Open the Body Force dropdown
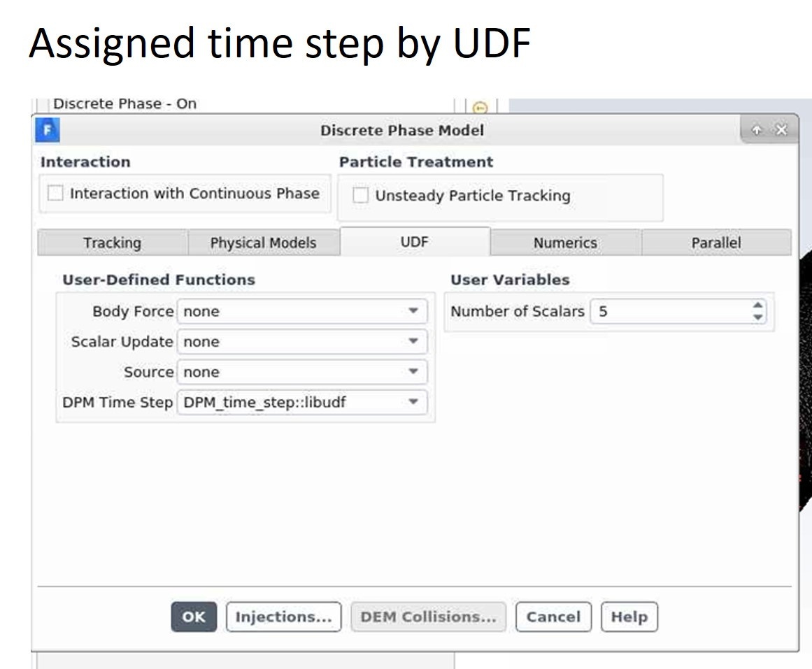The image size is (812, 669). [x=302, y=311]
